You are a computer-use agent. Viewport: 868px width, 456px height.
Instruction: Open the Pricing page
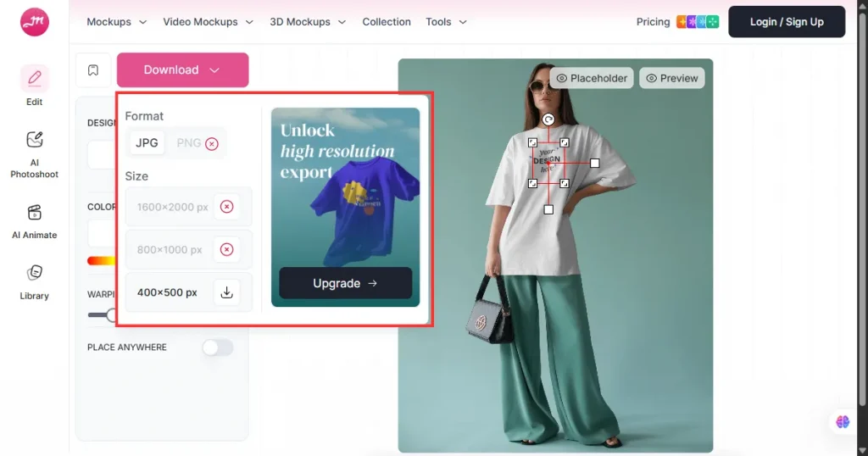653,22
